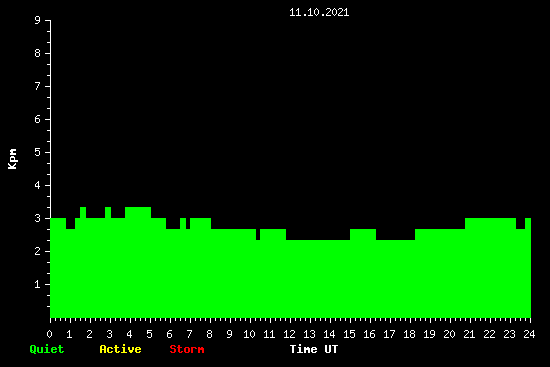Click the Storm legend label
550x367 pixels.
coord(187,349)
